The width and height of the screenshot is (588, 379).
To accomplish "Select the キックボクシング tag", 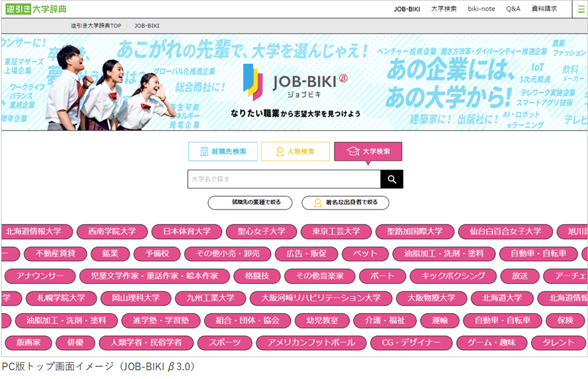I will tap(453, 276).
